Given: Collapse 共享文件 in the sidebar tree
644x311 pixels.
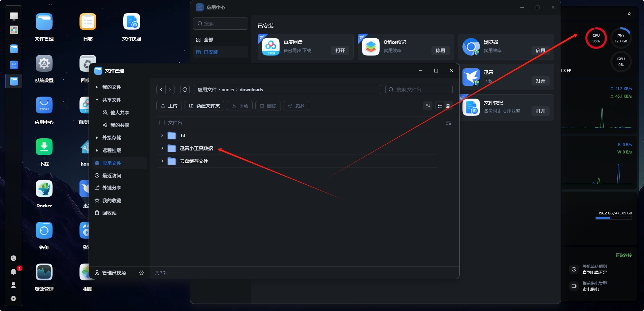Looking at the screenshot, I should [97, 100].
